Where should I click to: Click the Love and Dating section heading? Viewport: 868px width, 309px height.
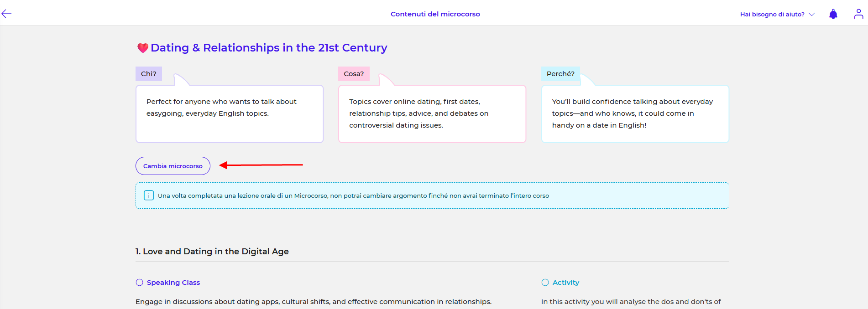pos(212,252)
